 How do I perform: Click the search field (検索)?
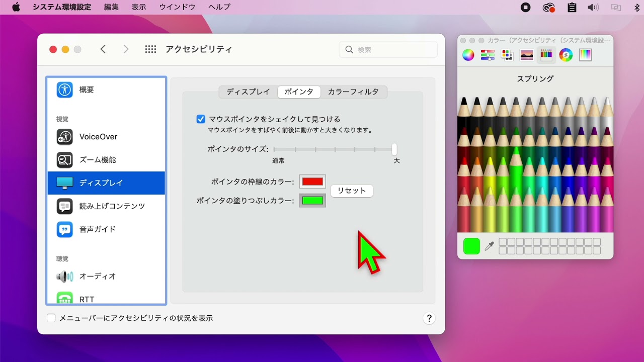pyautogui.click(x=388, y=50)
